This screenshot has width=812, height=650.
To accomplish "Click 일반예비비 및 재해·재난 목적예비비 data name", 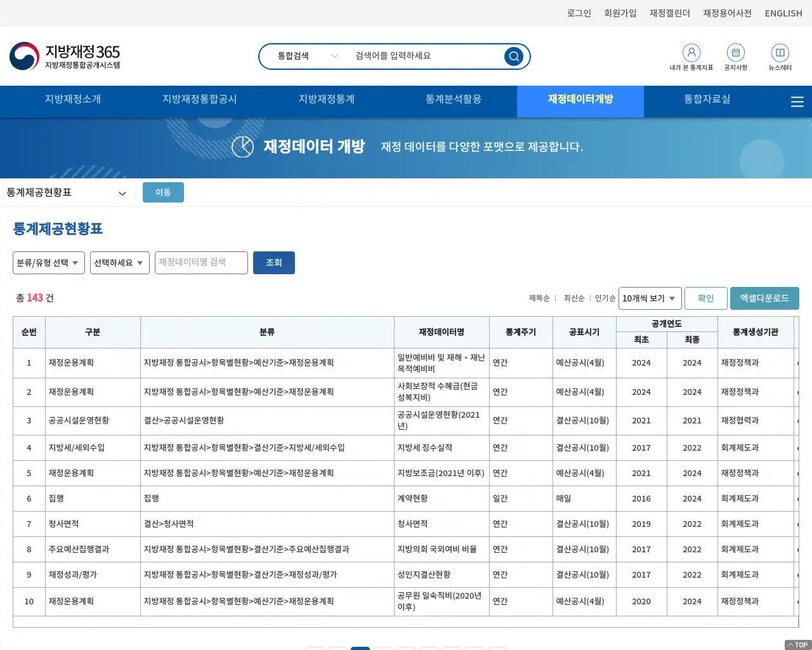I will click(x=442, y=363).
